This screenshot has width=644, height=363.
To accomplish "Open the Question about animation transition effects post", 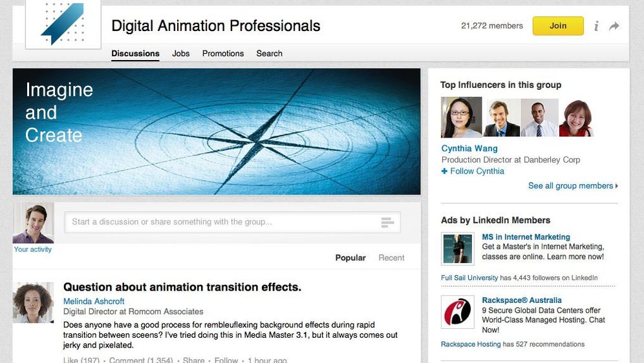I will 182,287.
